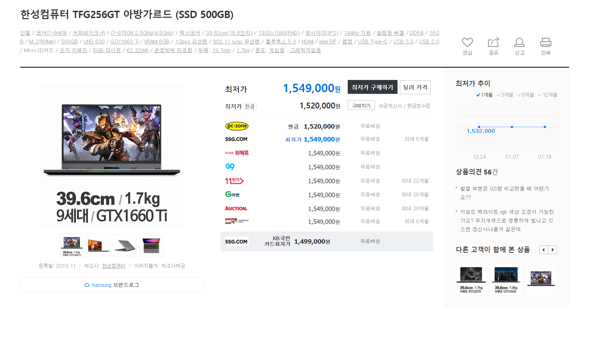Open the G9 seller logo

[x=230, y=167]
